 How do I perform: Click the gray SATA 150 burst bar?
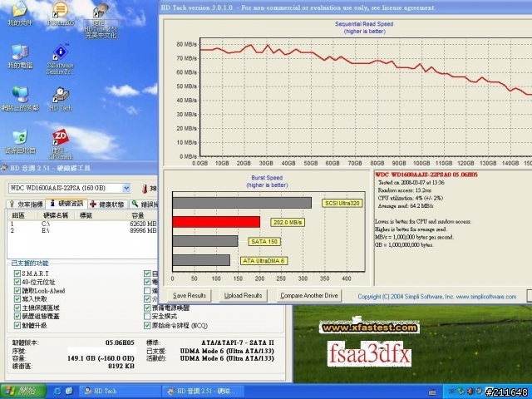point(205,241)
